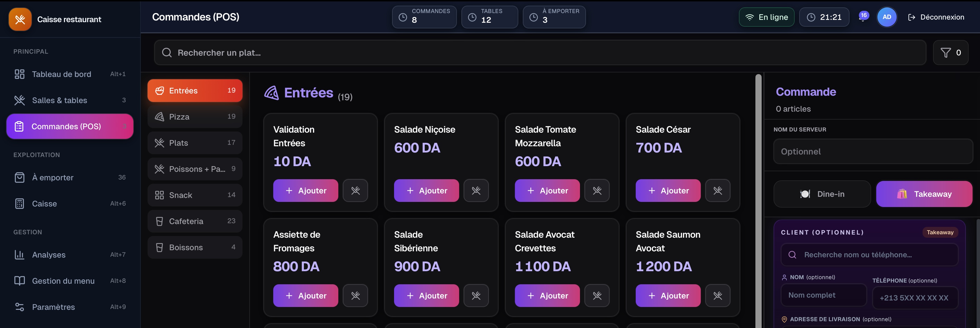Click the clock icon in Commandes counter
The image size is (980, 328).
click(403, 17)
